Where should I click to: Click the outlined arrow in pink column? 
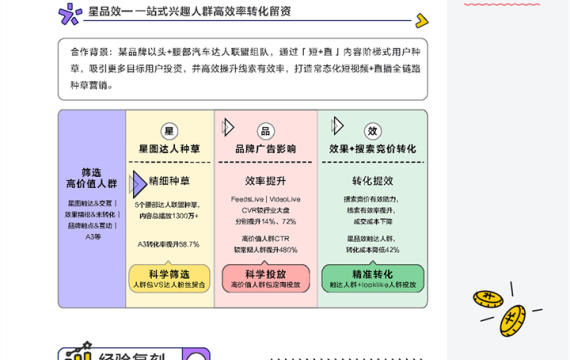228,127
